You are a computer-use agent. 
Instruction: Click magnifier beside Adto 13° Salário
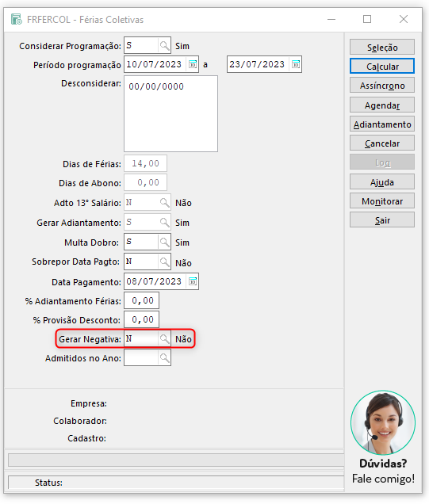(x=164, y=203)
